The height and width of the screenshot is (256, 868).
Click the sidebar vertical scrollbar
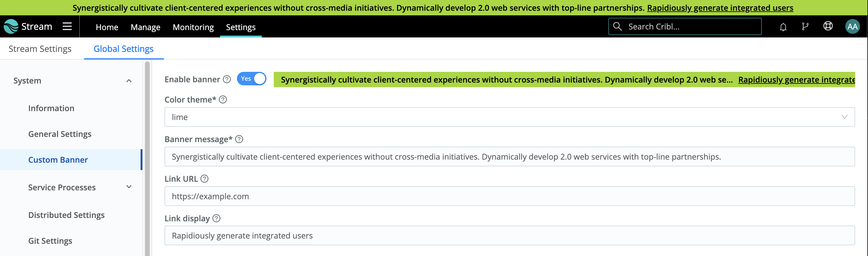147,158
